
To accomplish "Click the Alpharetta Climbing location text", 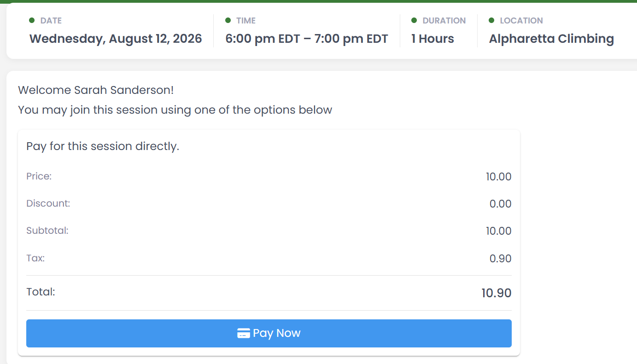I will coord(551,39).
